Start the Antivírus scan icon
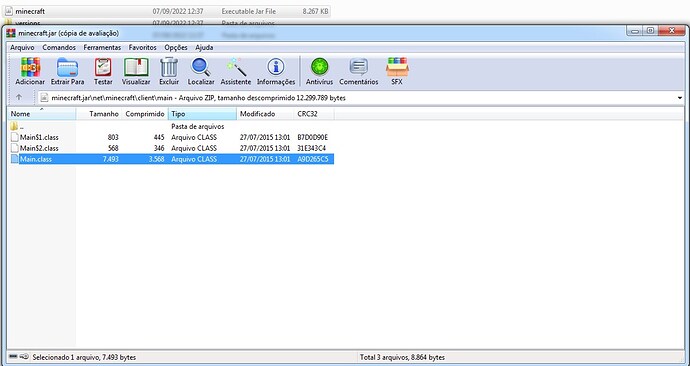 click(319, 71)
